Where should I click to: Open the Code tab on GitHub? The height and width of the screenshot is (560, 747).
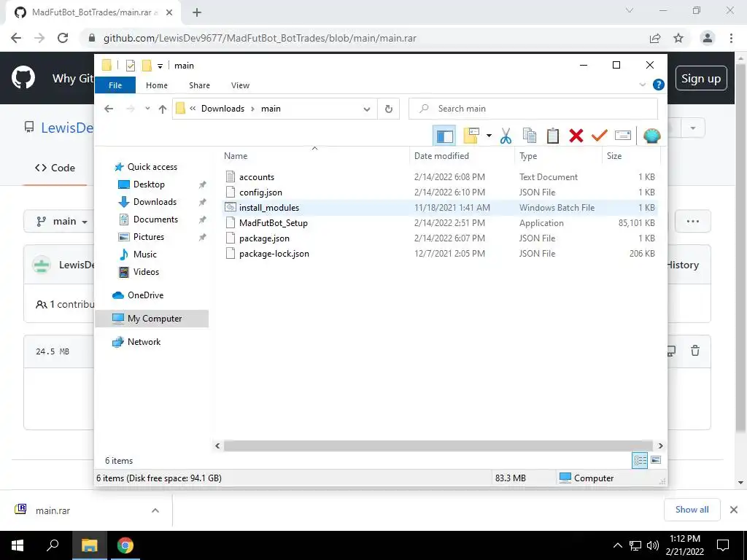coord(55,168)
